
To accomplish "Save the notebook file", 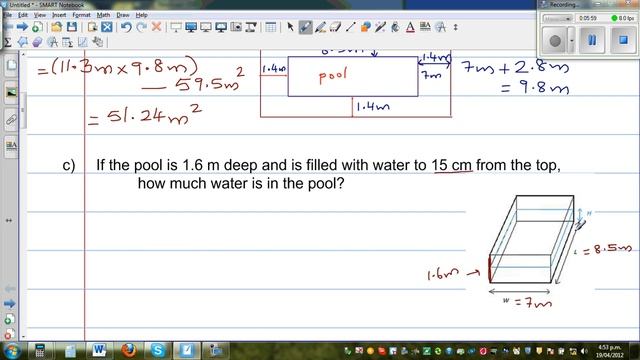I will [72, 27].
